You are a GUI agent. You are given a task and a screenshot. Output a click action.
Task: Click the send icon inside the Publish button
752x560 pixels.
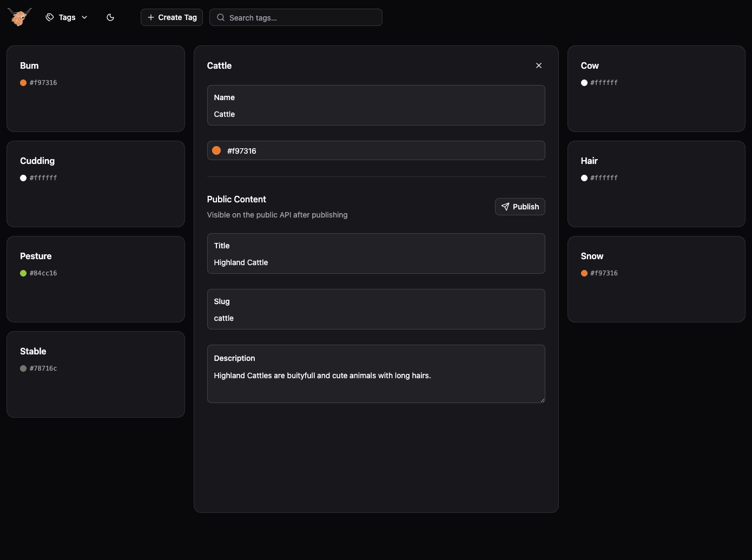[505, 207]
